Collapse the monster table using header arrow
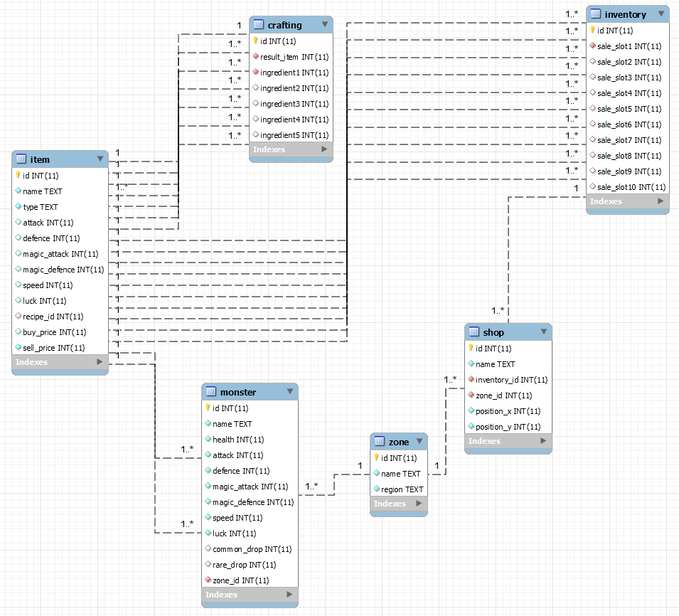Screen dimensions: 679x616 click(x=290, y=392)
